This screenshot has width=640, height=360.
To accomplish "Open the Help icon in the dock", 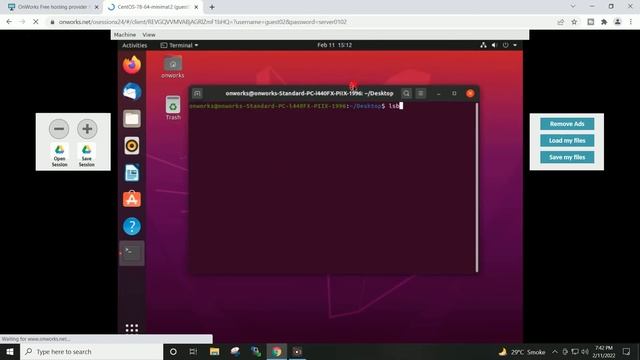I will [132, 226].
